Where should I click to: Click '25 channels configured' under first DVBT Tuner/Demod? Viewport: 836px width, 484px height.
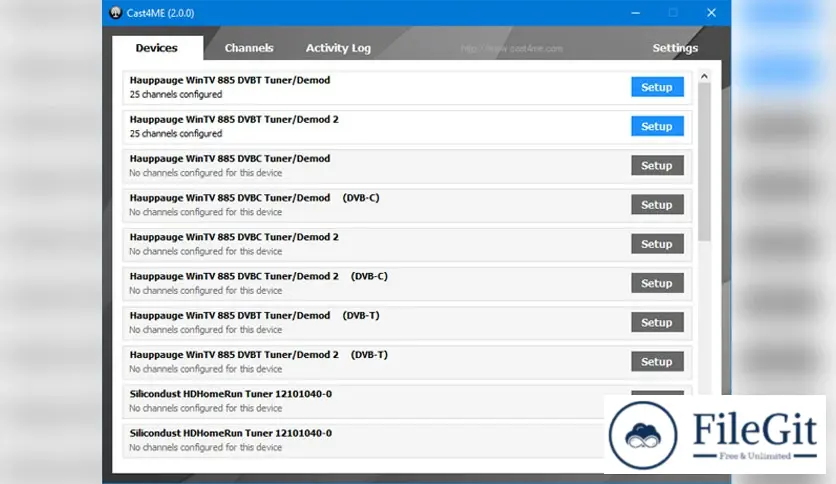176,94
